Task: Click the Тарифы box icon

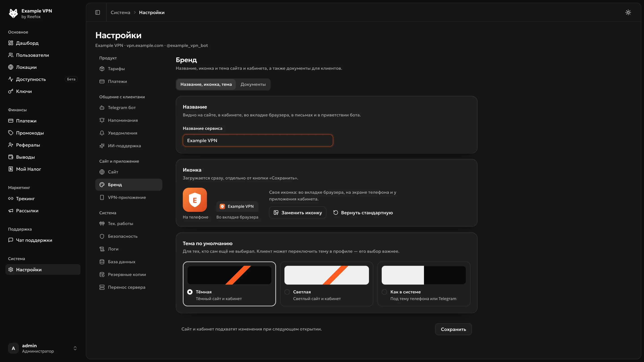Action: [102, 69]
